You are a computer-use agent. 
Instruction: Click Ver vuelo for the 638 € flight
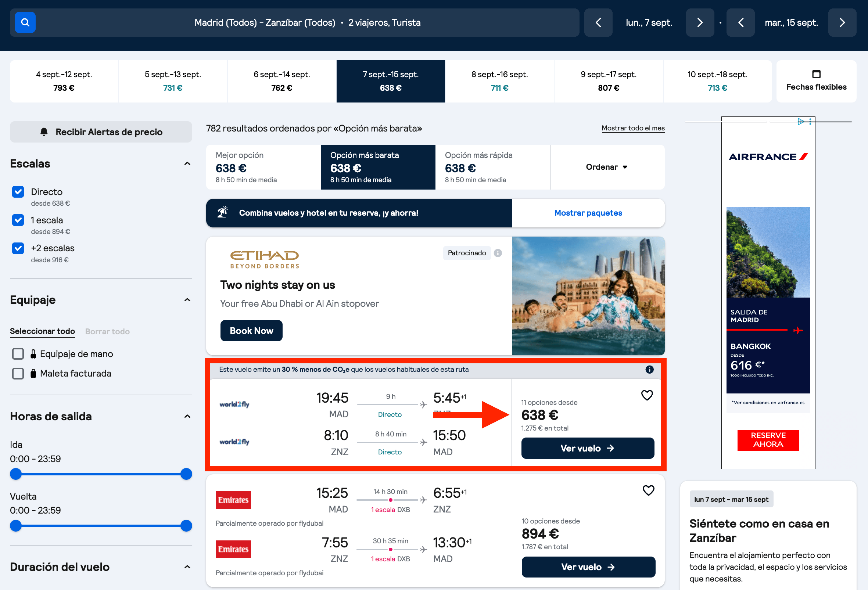(x=588, y=448)
